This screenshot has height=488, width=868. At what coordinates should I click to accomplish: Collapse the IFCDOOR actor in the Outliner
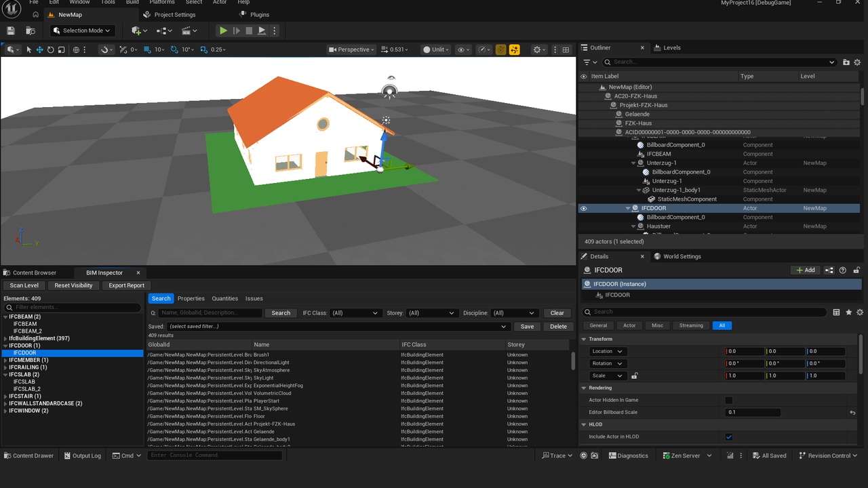coord(628,208)
